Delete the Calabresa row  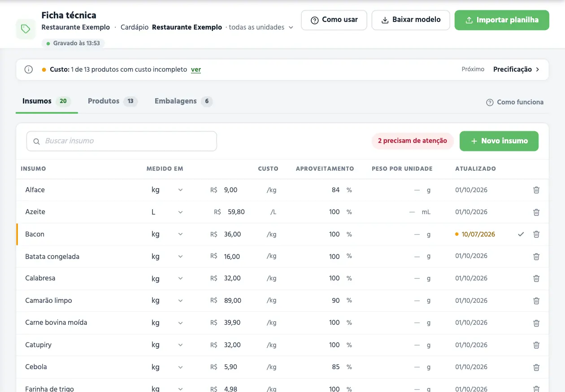tap(536, 278)
